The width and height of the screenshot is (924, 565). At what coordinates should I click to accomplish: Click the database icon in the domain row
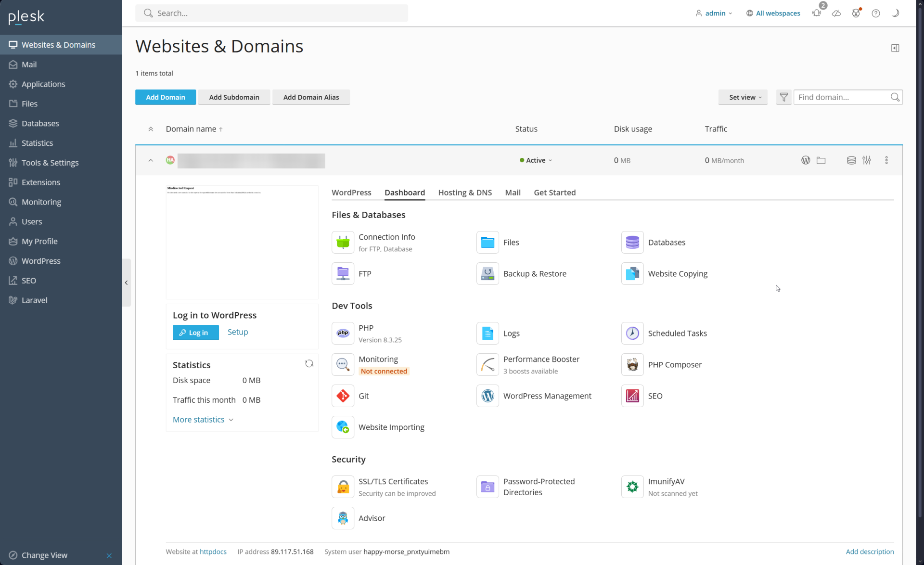point(851,160)
